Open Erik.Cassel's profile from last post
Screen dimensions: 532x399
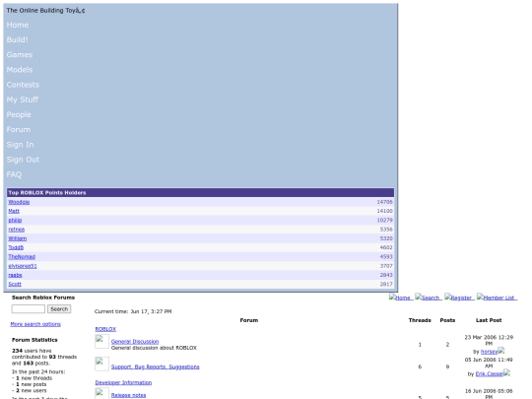[x=489, y=374]
